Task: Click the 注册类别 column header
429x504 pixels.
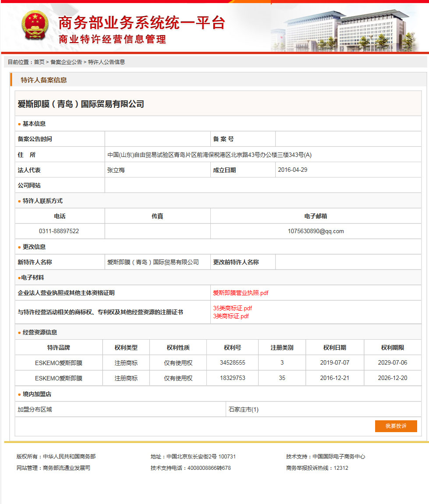Action: (282, 348)
